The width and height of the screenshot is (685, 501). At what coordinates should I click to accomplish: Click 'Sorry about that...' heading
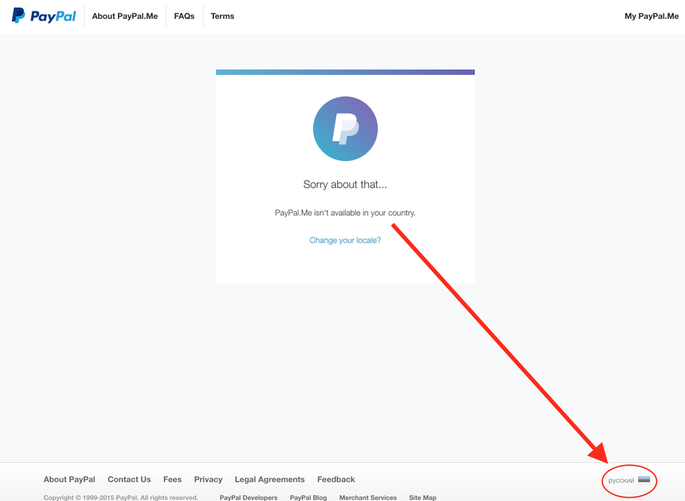pos(345,184)
